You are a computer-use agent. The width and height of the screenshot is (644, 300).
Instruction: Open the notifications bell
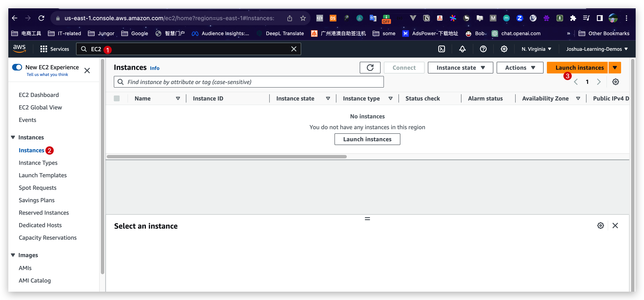tap(462, 49)
